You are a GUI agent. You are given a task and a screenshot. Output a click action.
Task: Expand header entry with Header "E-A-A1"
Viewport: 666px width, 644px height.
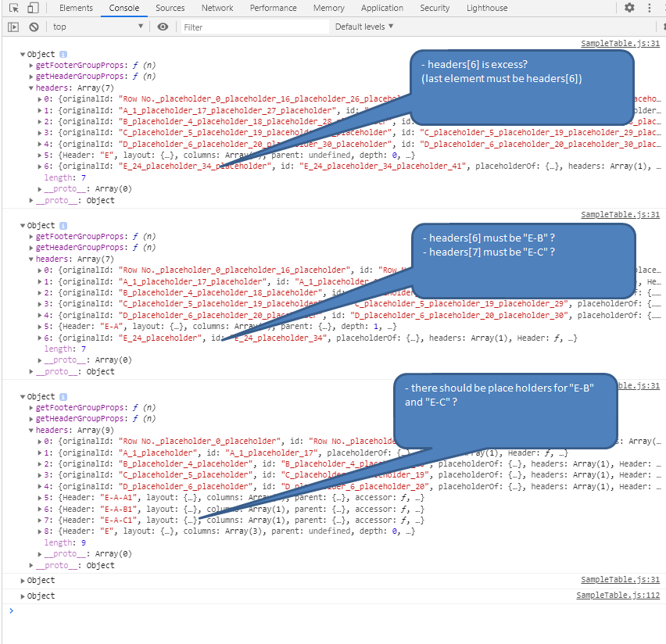[40, 498]
